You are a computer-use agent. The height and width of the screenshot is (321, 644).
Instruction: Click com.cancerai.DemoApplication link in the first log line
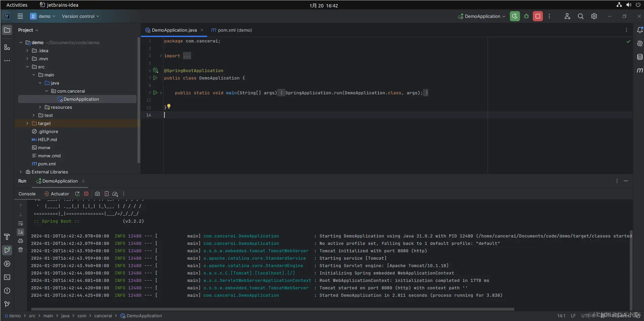[241, 236]
